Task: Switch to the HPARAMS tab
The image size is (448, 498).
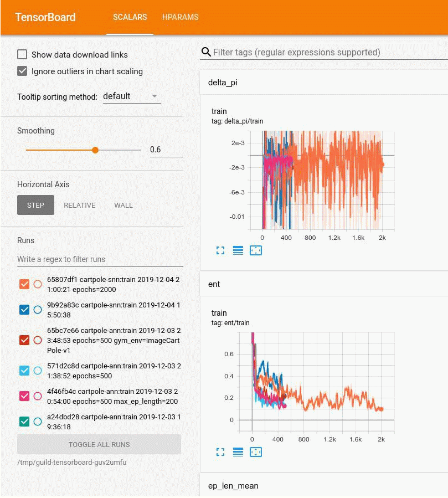Action: click(x=180, y=17)
